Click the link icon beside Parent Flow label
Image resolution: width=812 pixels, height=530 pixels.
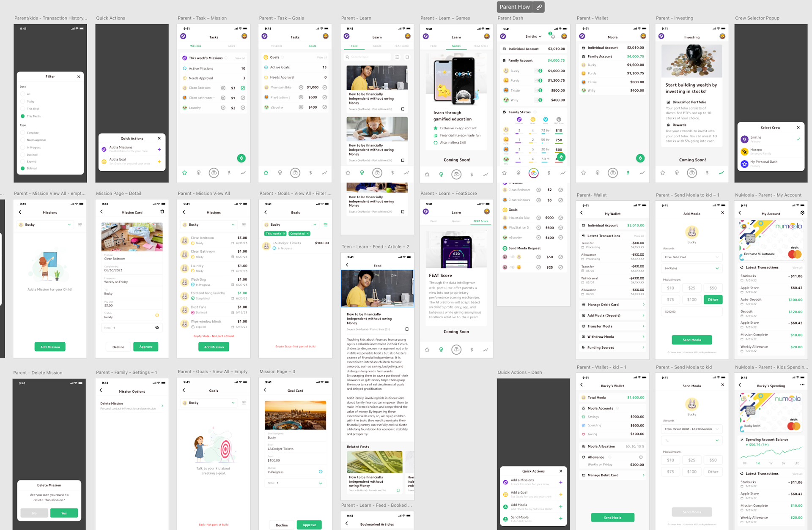coord(539,7)
